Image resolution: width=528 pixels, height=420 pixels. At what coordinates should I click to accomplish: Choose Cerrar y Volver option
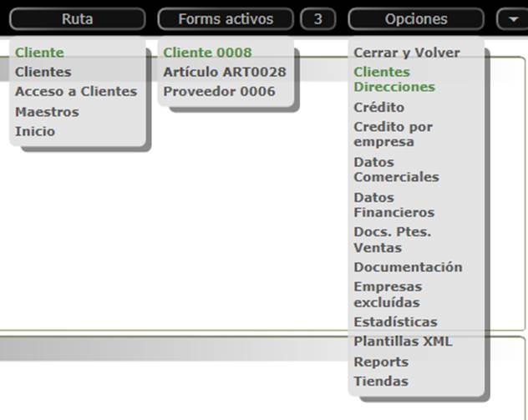pos(407,53)
